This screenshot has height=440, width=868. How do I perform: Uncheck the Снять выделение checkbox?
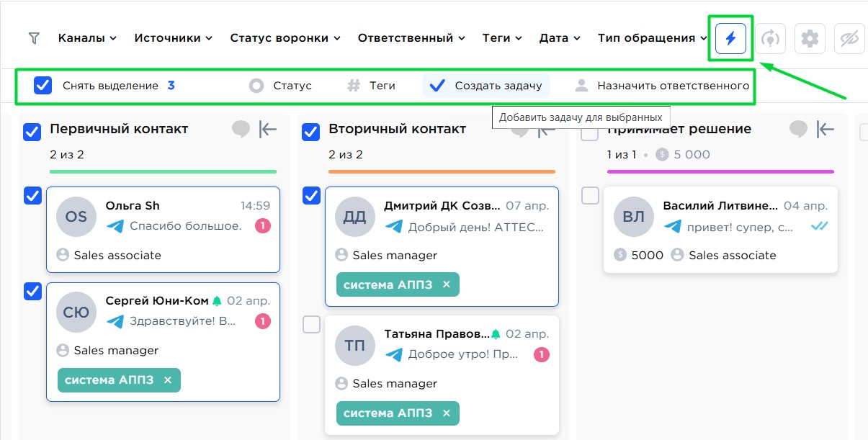(42, 85)
